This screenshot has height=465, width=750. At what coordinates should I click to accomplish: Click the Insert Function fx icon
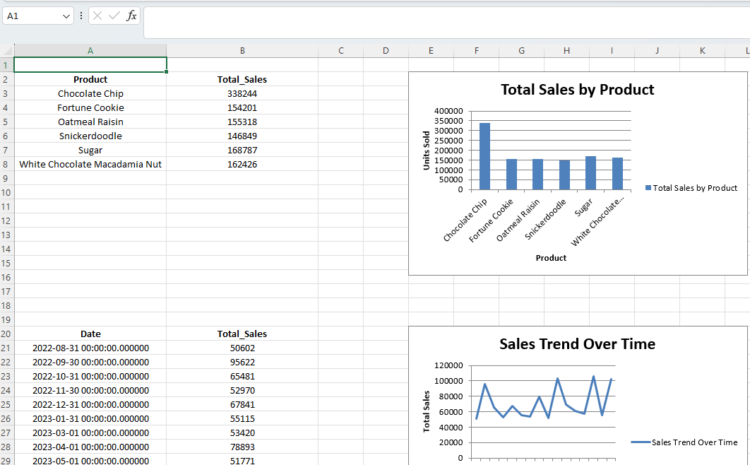click(131, 16)
